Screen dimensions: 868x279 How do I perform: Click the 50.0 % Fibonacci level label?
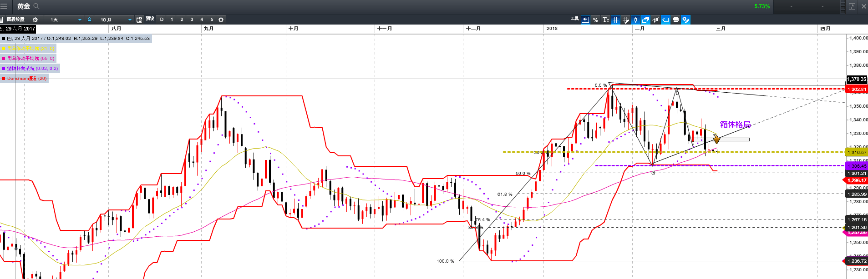523,173
